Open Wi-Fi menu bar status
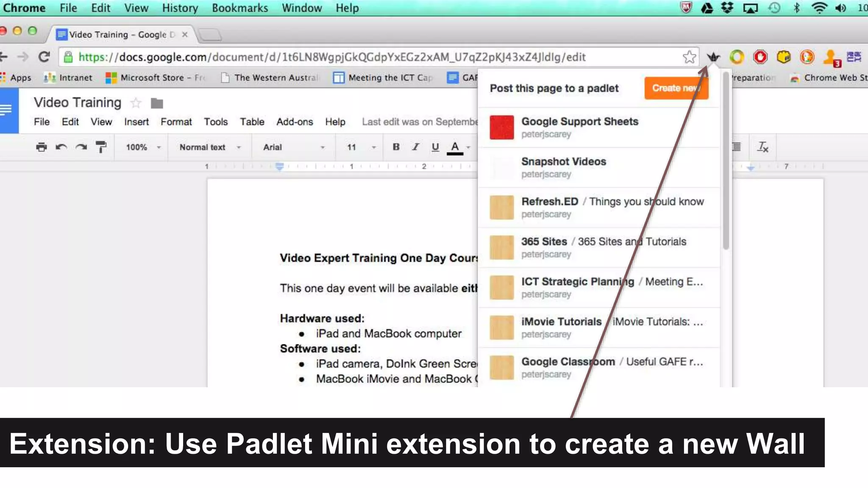 point(819,8)
